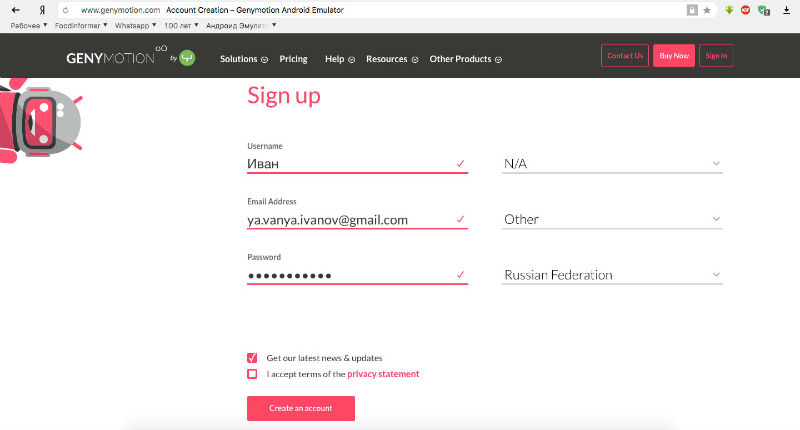Viewport: 800px width, 430px height.
Task: Open the Solutions menu
Action: coord(243,59)
